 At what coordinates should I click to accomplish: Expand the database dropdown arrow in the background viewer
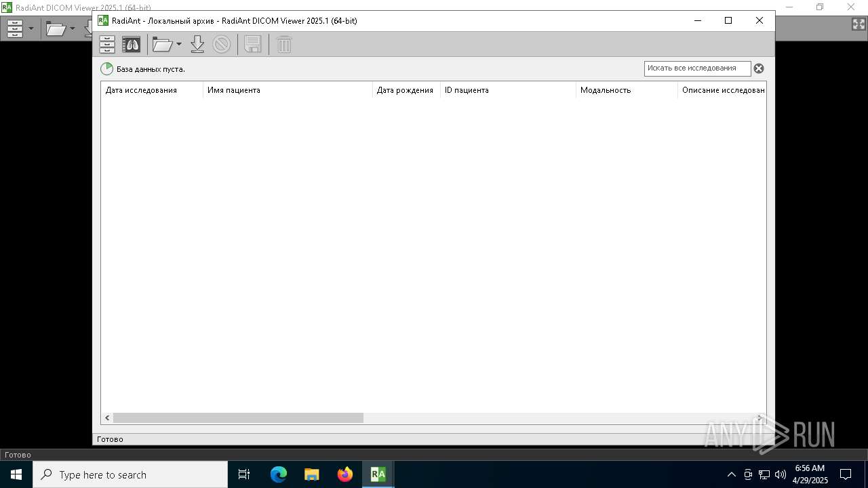click(31, 28)
